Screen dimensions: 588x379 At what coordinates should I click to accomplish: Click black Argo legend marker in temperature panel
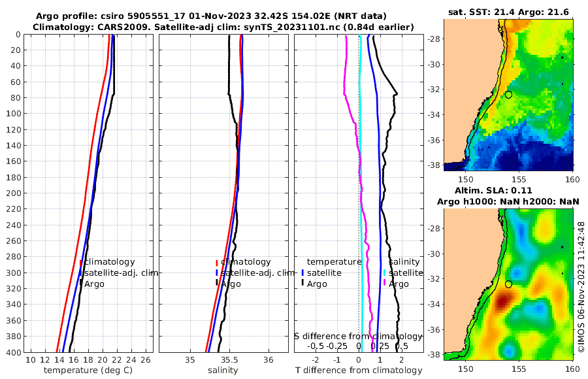(x=80, y=284)
